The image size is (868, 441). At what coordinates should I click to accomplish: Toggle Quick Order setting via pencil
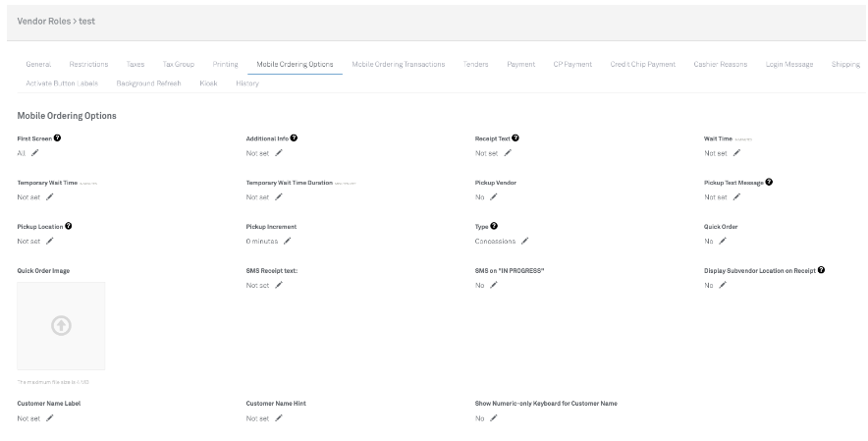coord(723,241)
